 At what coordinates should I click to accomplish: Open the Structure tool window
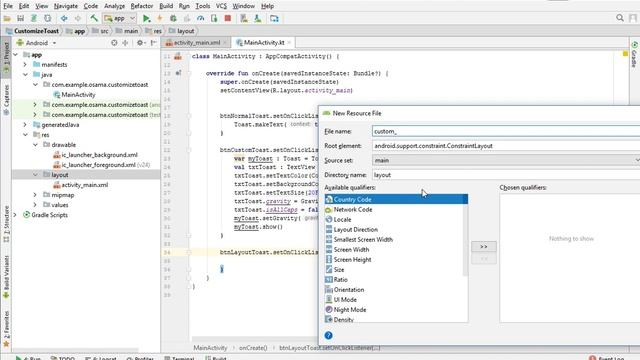coord(6,224)
